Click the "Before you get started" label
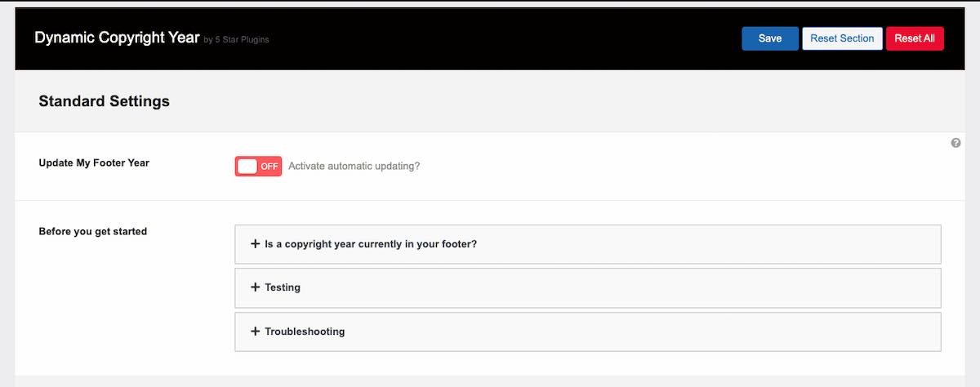The width and height of the screenshot is (980, 387). point(93,231)
